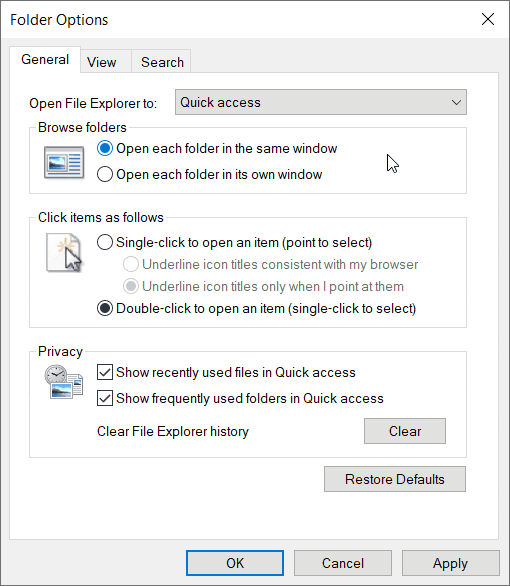Image resolution: width=510 pixels, height=586 pixels.
Task: Expand the Quick access dropdown arrow
Action: point(456,102)
